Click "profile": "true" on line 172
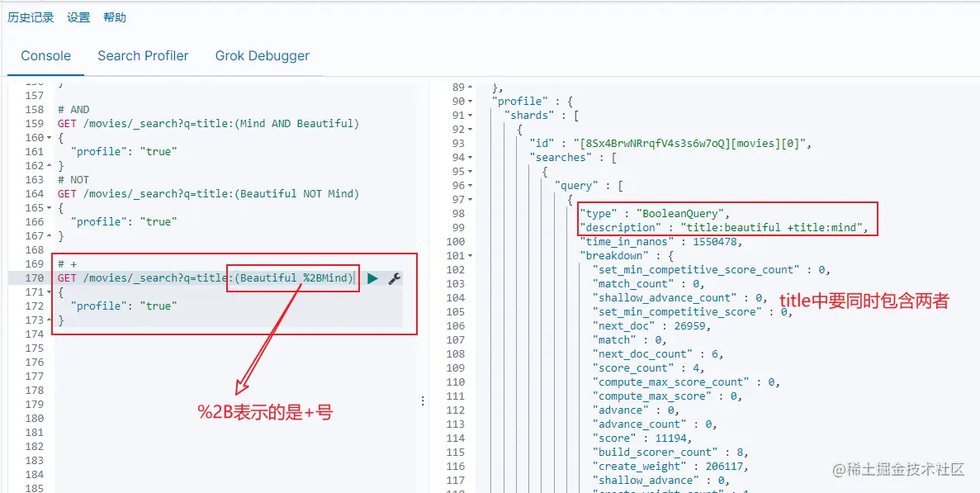Image resolution: width=980 pixels, height=493 pixels. pos(124,306)
